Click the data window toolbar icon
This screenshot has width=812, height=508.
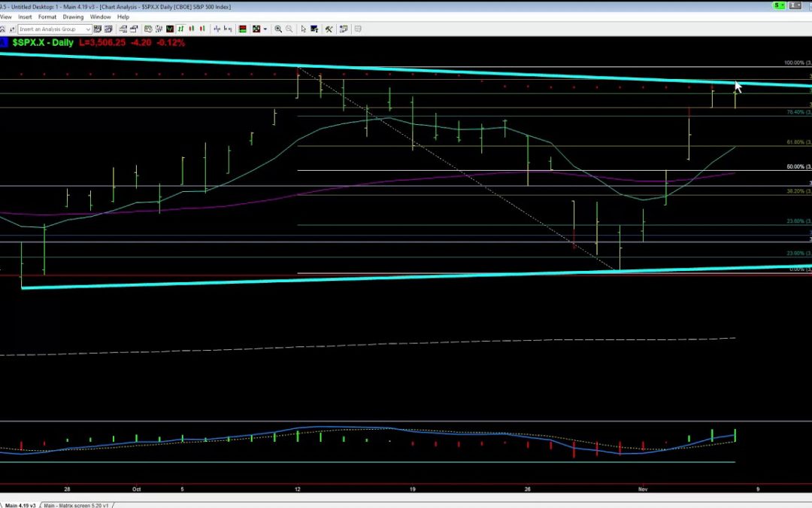pyautogui.click(x=314, y=29)
